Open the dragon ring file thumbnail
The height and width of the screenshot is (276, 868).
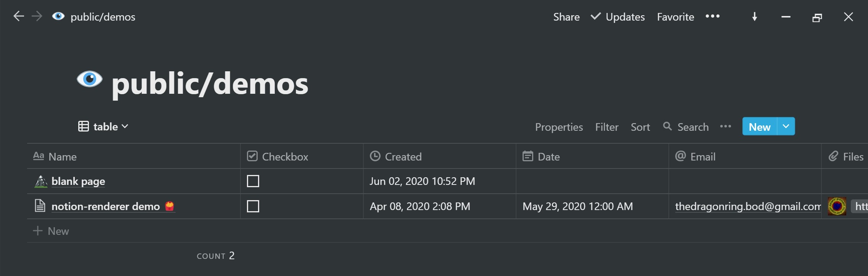pos(837,206)
